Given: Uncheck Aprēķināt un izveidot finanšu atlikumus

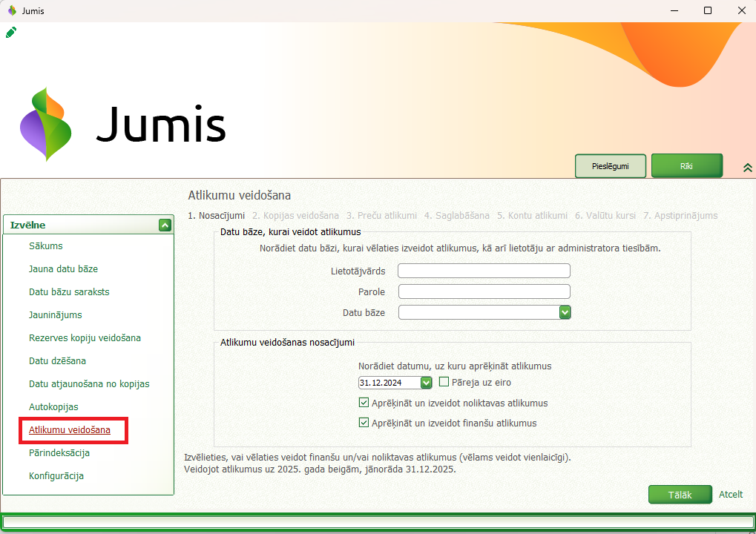Looking at the screenshot, I should tap(364, 423).
